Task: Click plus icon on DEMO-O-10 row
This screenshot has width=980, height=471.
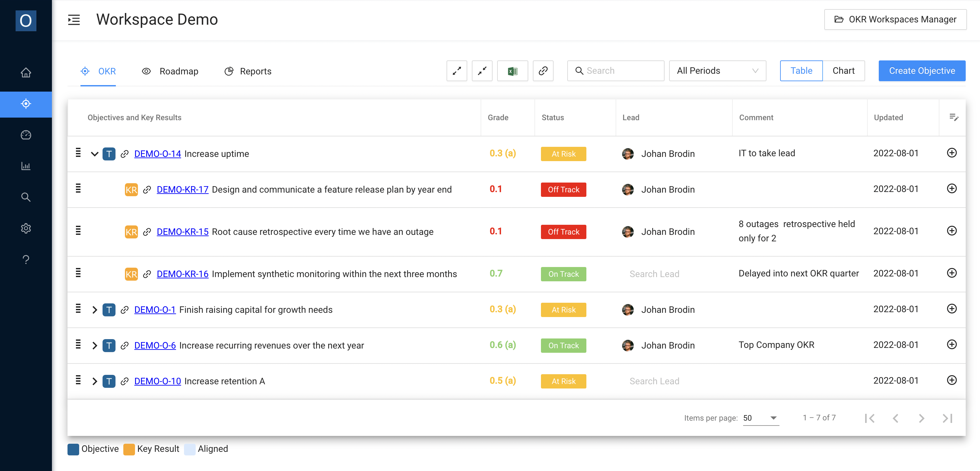Action: 952,380
